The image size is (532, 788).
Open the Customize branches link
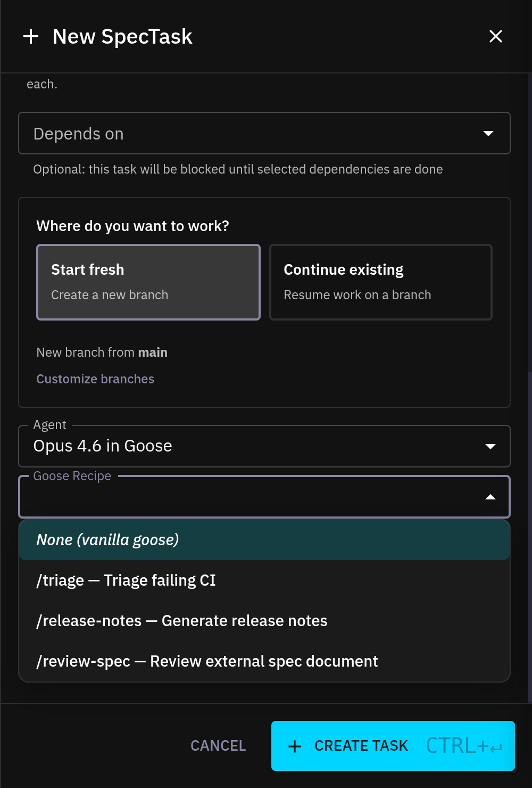tap(95, 379)
